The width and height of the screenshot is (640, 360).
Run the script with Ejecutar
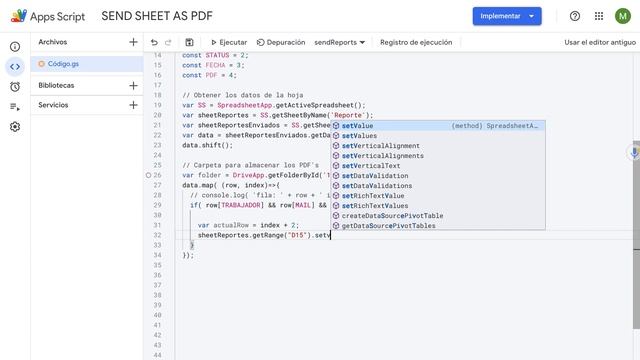click(229, 42)
